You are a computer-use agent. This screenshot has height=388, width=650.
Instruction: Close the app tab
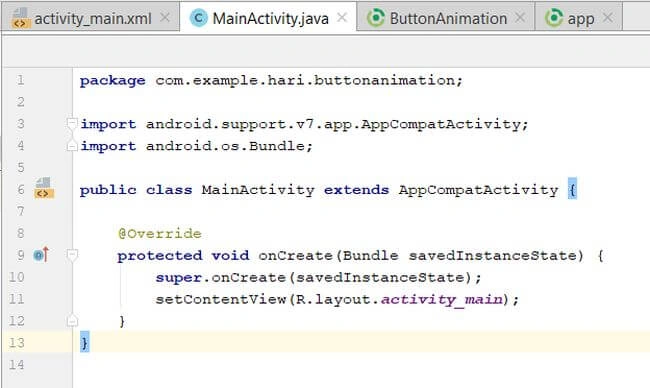(607, 17)
